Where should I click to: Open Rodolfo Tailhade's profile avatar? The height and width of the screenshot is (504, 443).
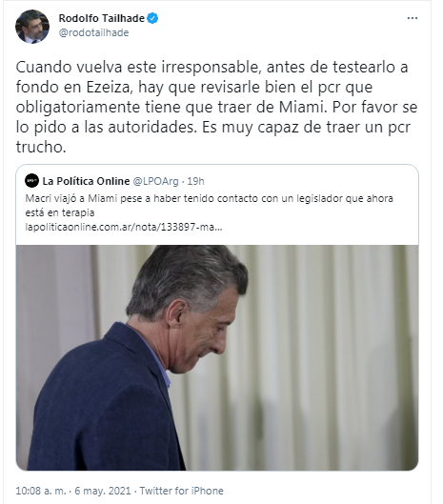click(32, 27)
